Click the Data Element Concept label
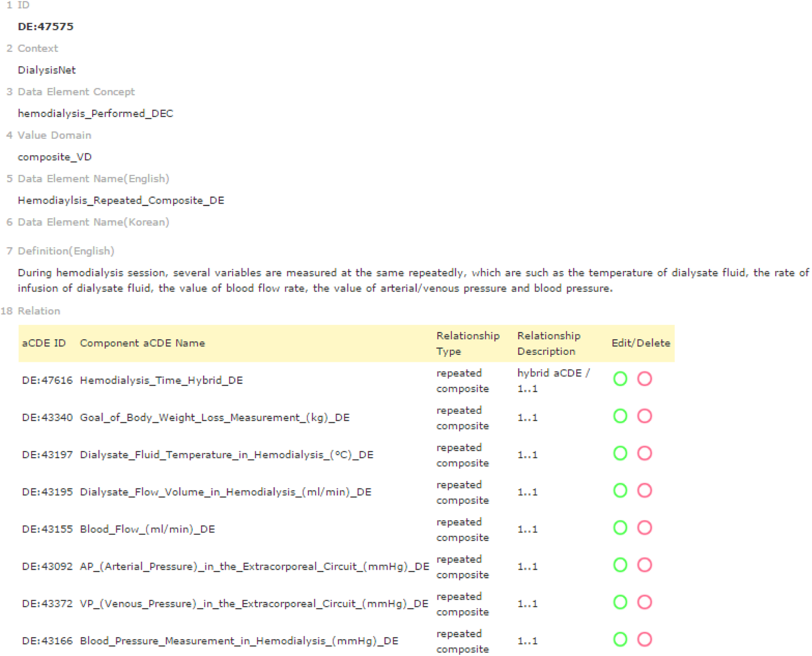 tap(76, 92)
